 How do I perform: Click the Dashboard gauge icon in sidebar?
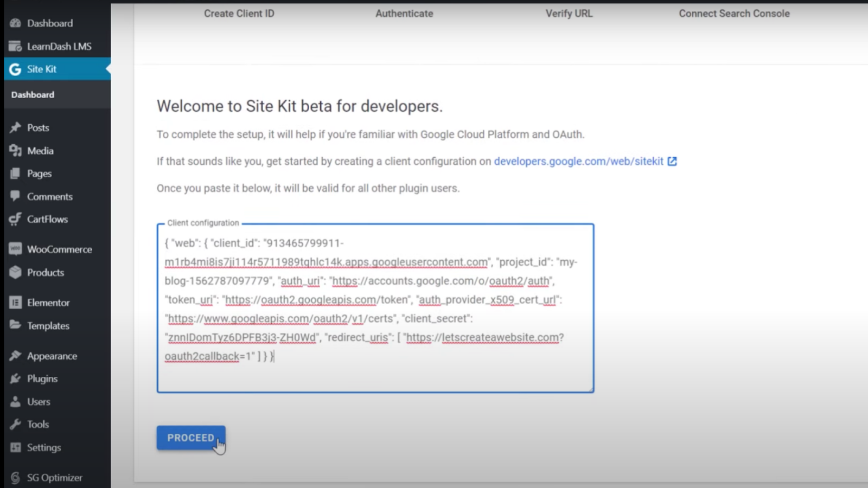(x=15, y=23)
